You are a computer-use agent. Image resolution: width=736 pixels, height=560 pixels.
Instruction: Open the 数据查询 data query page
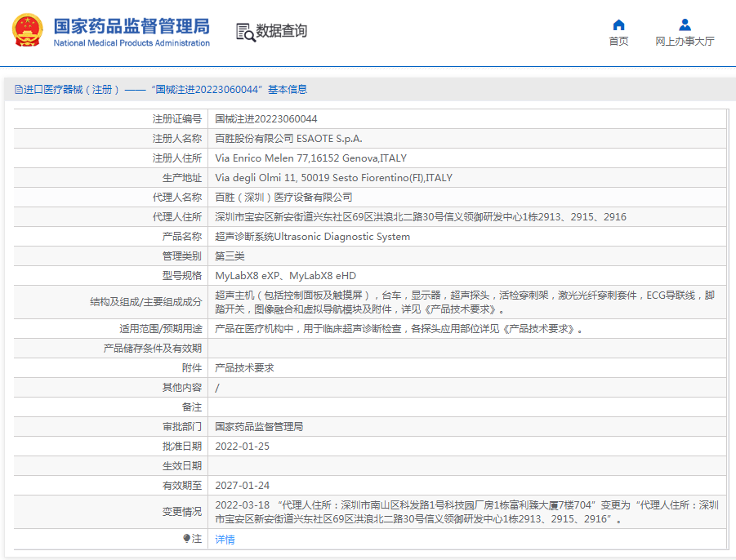coord(282,31)
